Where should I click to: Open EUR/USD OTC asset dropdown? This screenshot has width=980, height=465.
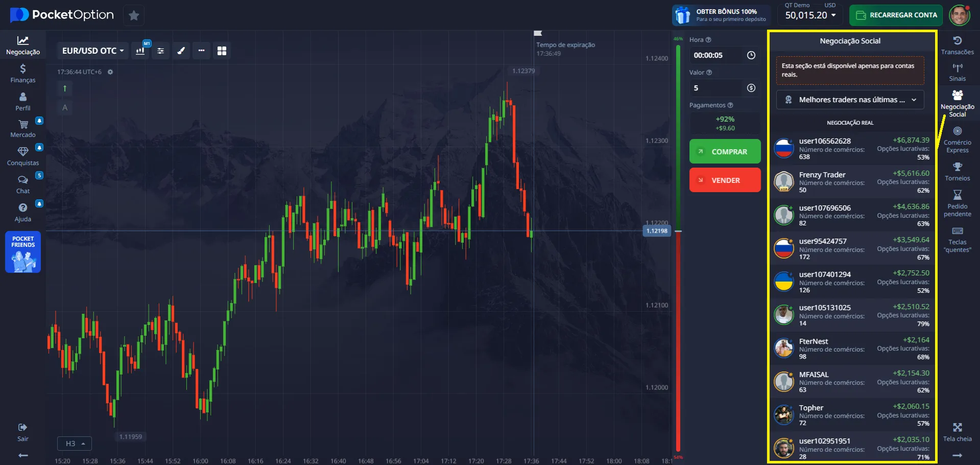point(93,51)
